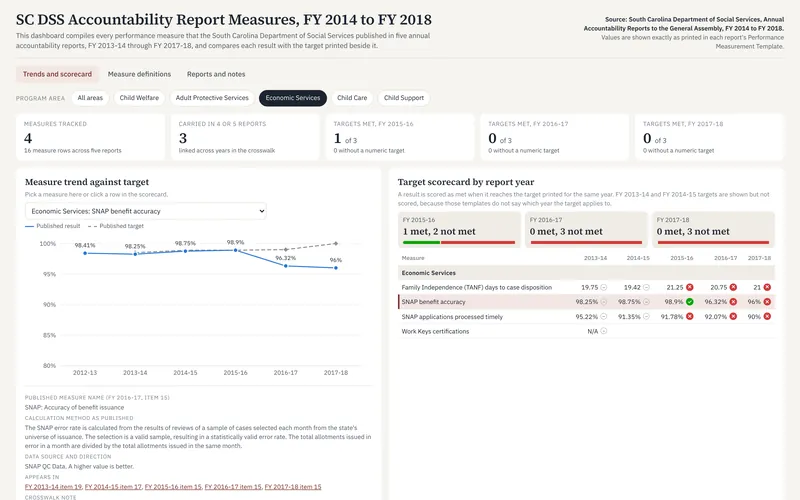Image resolution: width=800 pixels, height=500 pixels.
Task: Filter by Child Welfare program area
Action: coord(139,98)
